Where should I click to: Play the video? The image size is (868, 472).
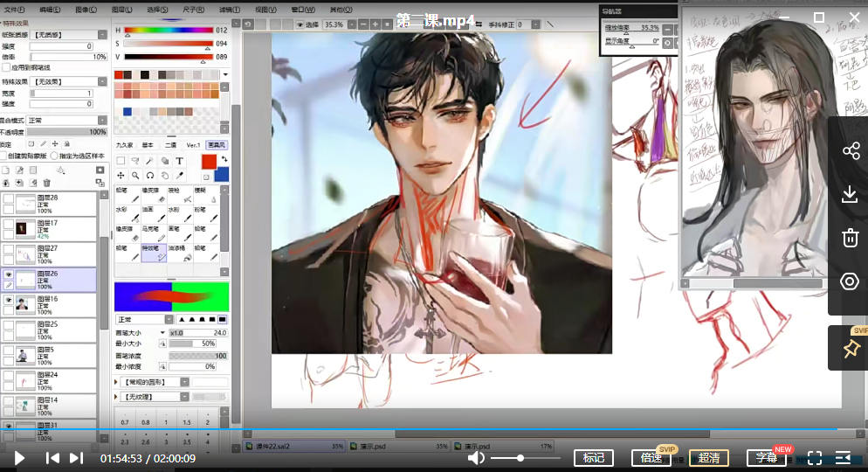pos(19,458)
